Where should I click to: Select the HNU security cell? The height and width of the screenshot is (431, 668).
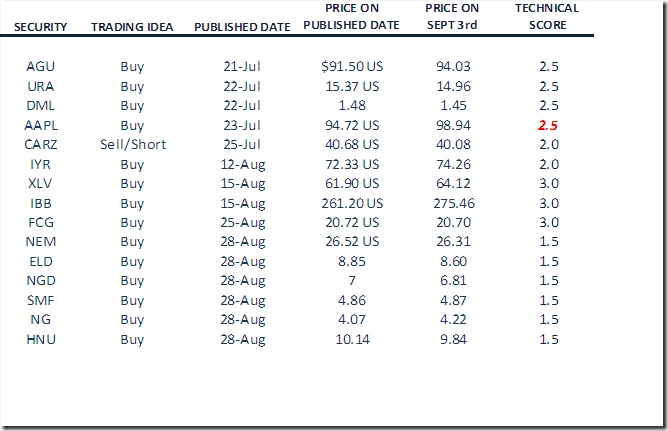coord(41,340)
